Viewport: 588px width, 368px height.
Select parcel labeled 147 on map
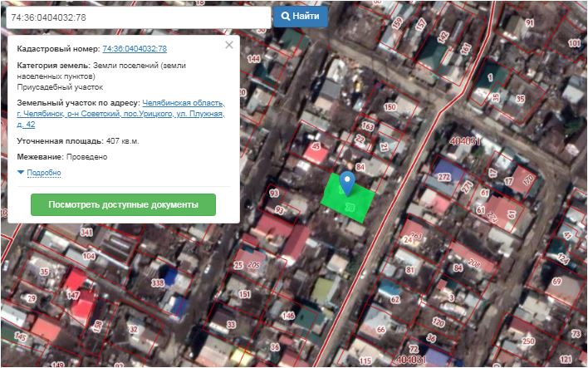tap(73, 295)
